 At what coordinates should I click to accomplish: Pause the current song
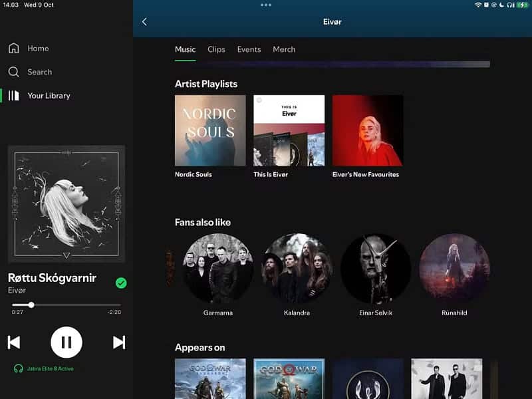(66, 342)
